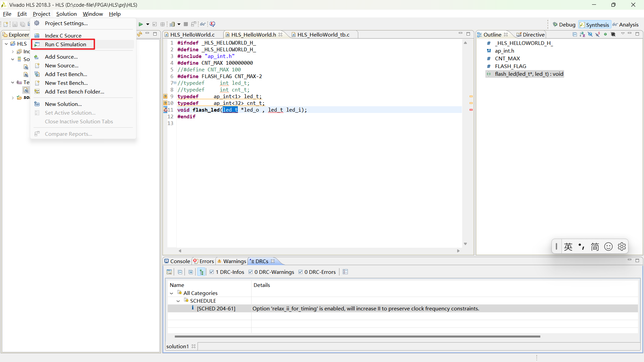Click the New Project toolbar icon
The width and height of the screenshot is (644, 362).
click(x=6, y=24)
